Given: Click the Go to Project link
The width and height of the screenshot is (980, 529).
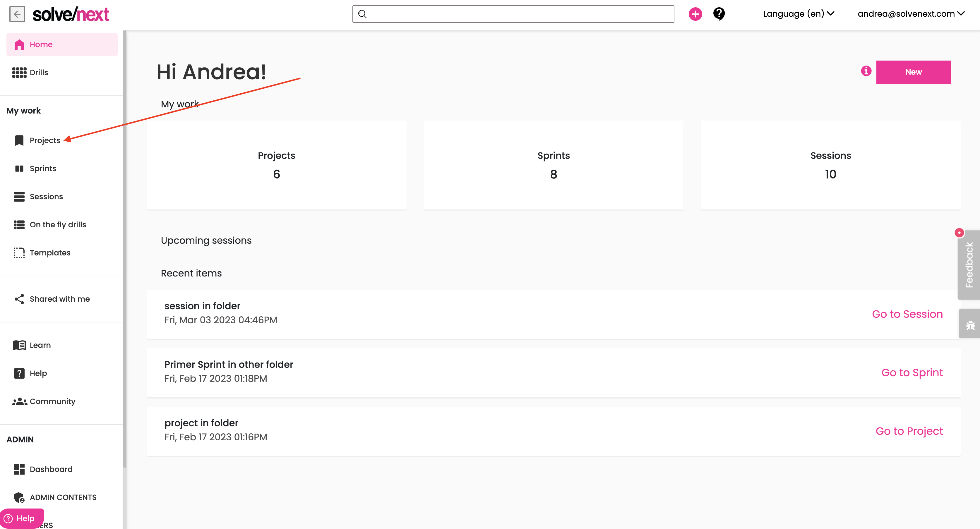Looking at the screenshot, I should [909, 431].
